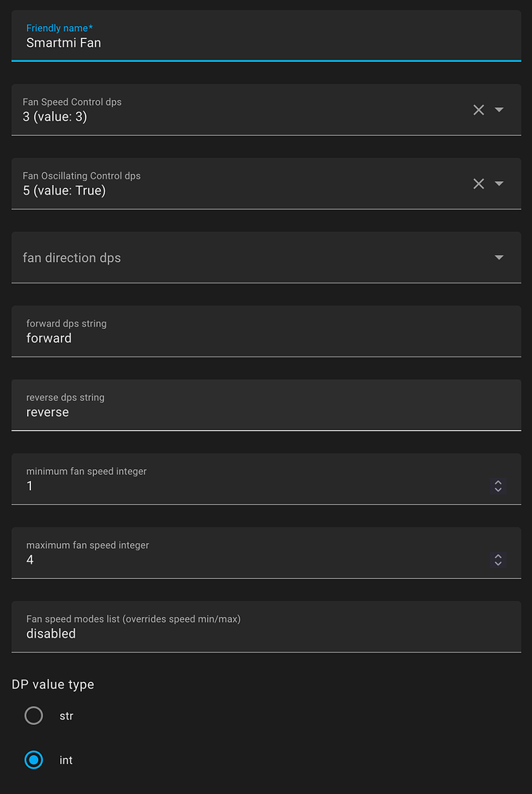Click the maximum fan speed integer field
Image resolution: width=532 pixels, height=794 pixels.
238,560
